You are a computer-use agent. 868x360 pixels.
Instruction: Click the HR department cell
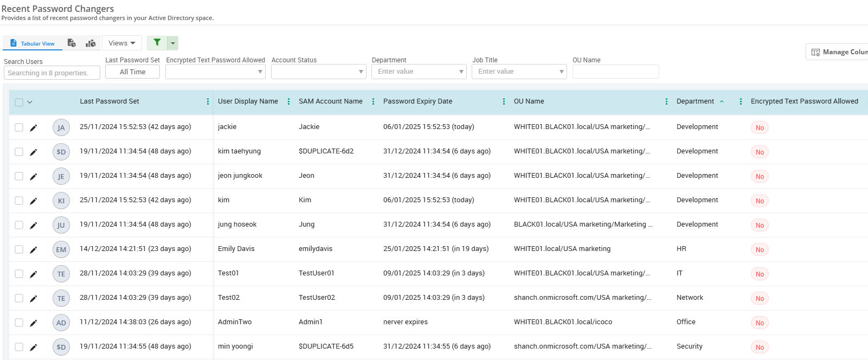tap(681, 249)
